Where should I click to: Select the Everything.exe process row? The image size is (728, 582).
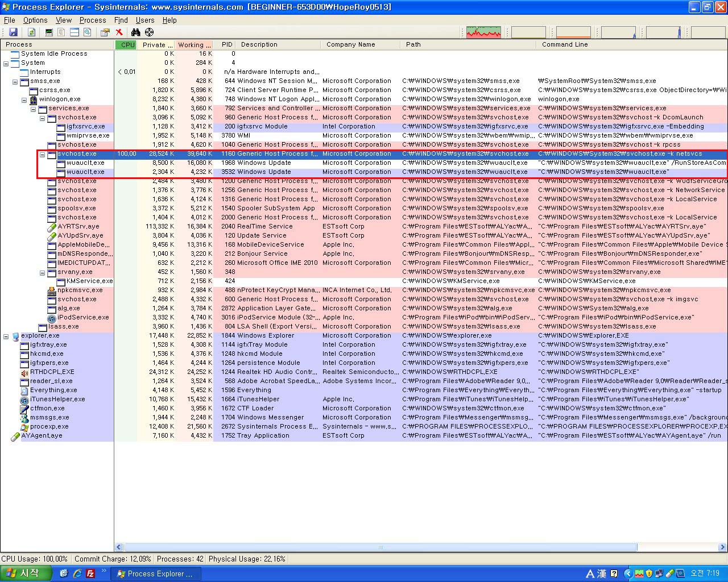point(364,390)
